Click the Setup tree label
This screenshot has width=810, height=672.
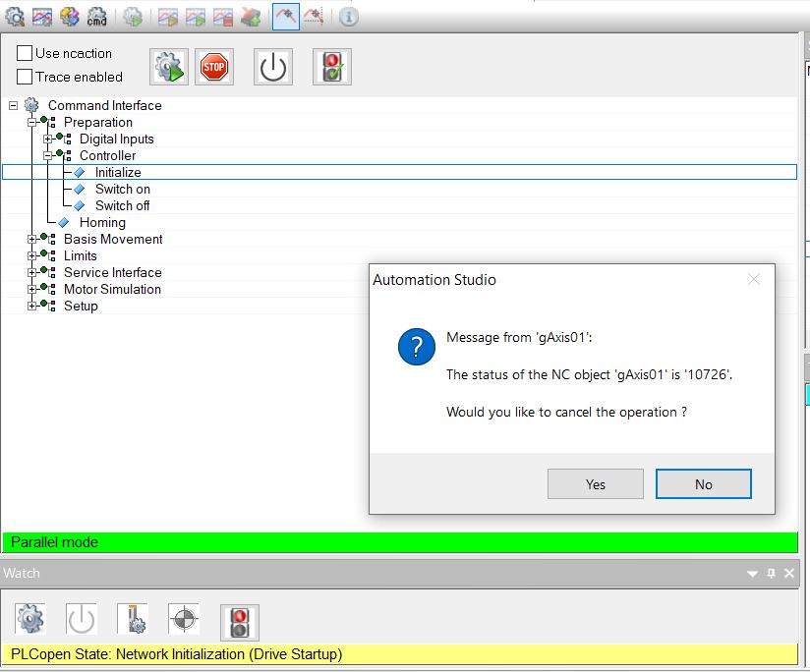(x=81, y=307)
